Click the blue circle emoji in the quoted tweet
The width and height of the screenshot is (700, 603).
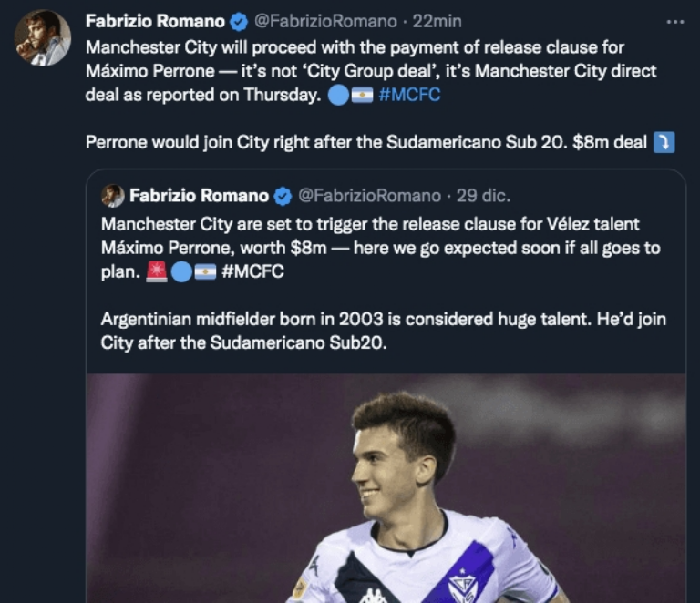click(181, 271)
